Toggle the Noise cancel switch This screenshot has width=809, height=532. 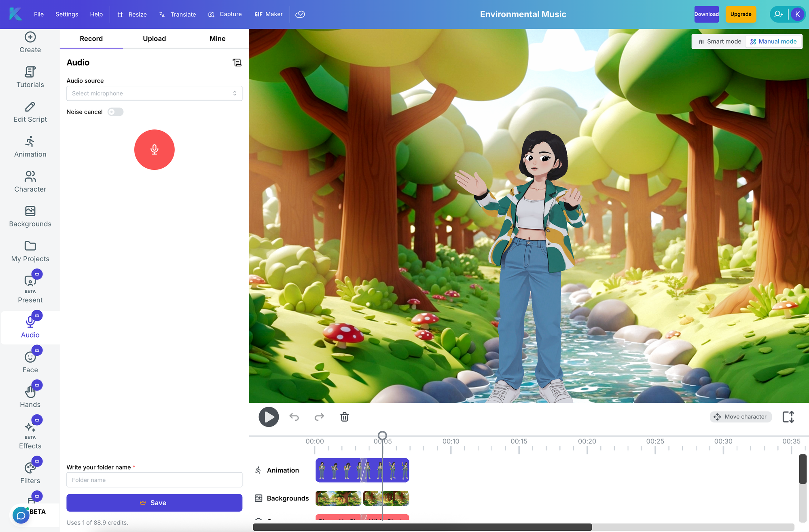tap(115, 112)
